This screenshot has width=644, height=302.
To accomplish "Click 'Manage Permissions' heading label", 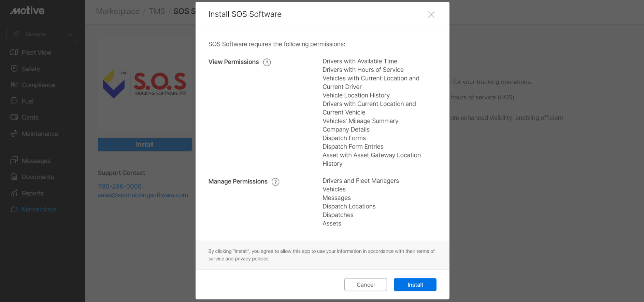I will [238, 181].
